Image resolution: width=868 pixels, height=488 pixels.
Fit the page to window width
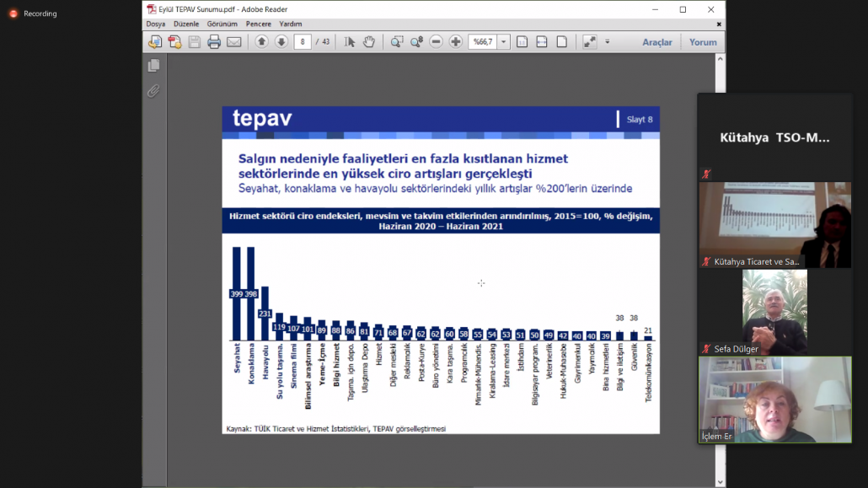[542, 42]
